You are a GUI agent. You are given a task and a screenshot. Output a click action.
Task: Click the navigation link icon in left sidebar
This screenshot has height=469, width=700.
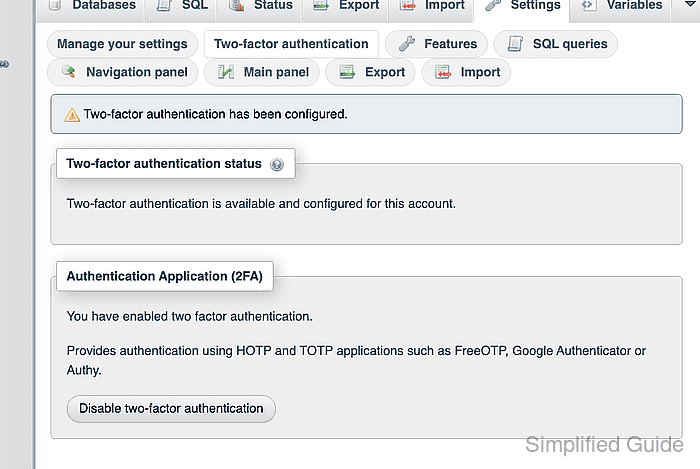pos(4,64)
